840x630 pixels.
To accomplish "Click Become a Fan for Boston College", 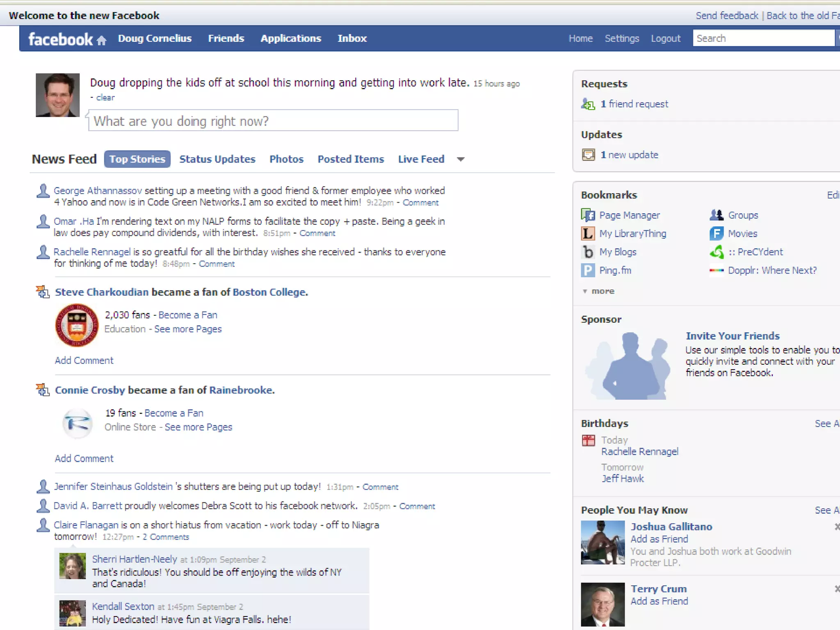I will [188, 315].
